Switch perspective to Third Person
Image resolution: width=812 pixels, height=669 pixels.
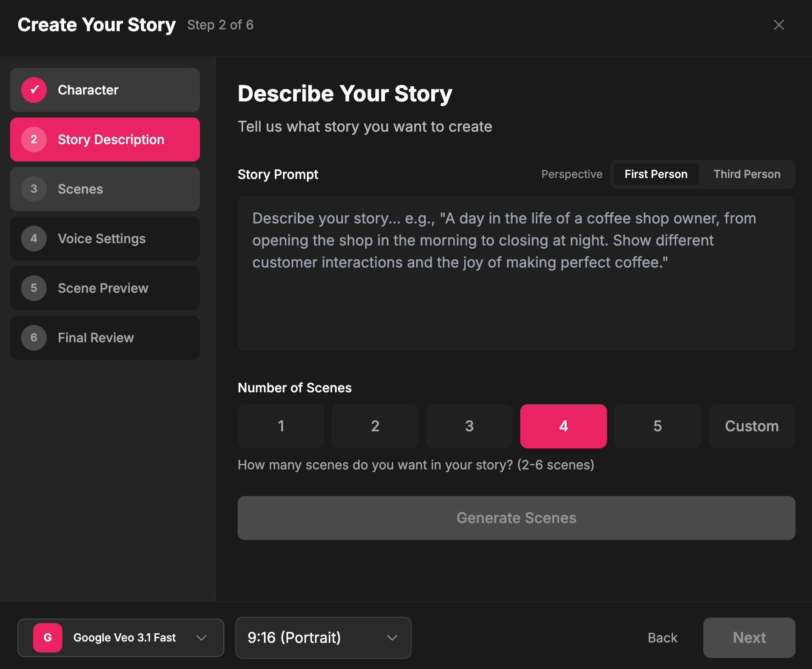pyautogui.click(x=747, y=174)
